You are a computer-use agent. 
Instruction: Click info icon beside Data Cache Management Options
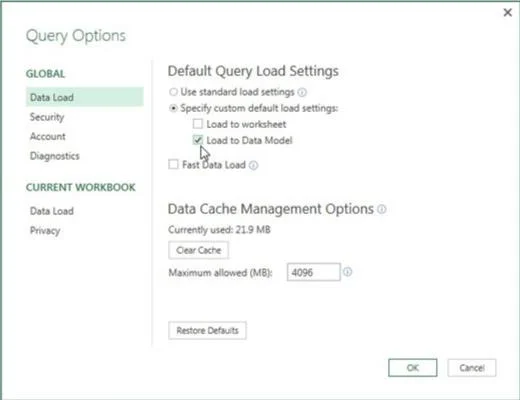[x=382, y=209]
